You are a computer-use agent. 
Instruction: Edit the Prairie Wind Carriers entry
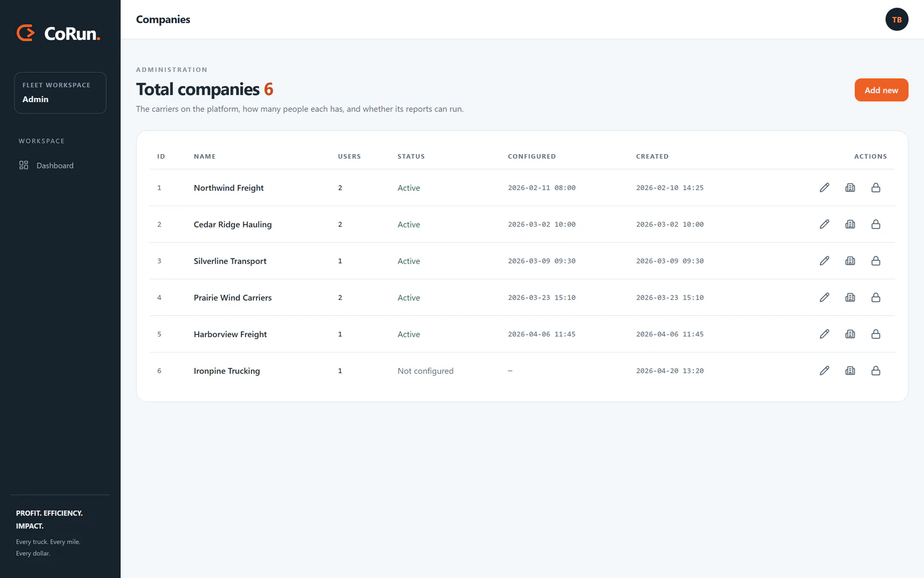(825, 297)
